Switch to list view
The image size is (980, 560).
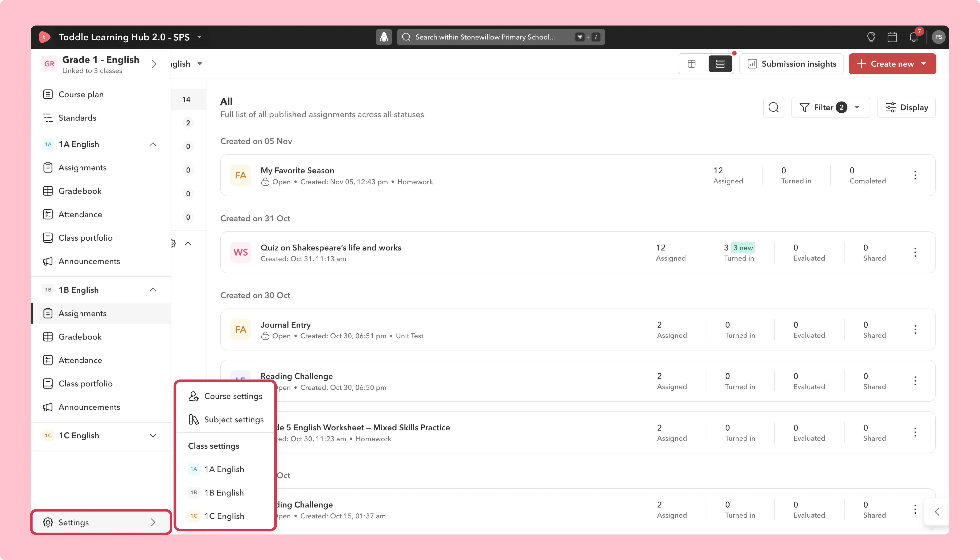click(720, 64)
